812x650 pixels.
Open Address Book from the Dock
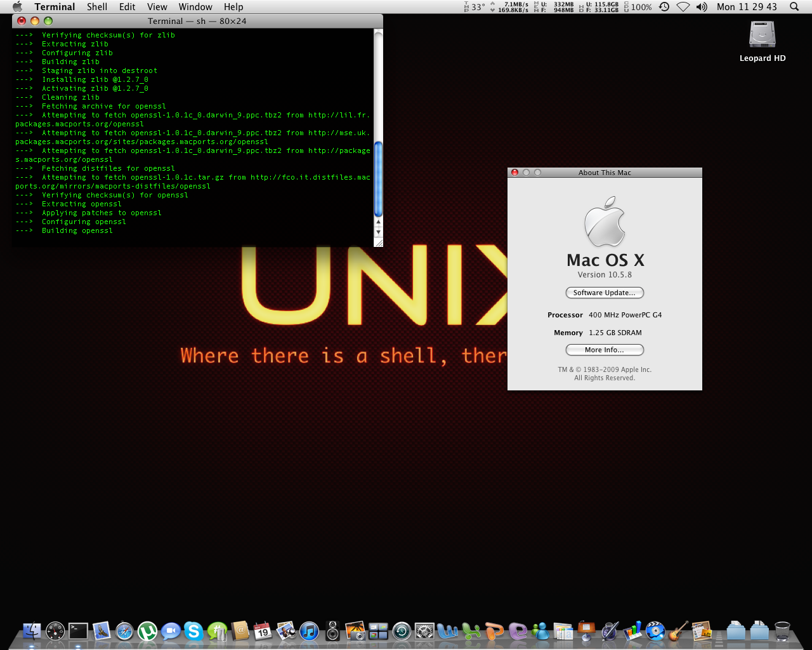240,631
